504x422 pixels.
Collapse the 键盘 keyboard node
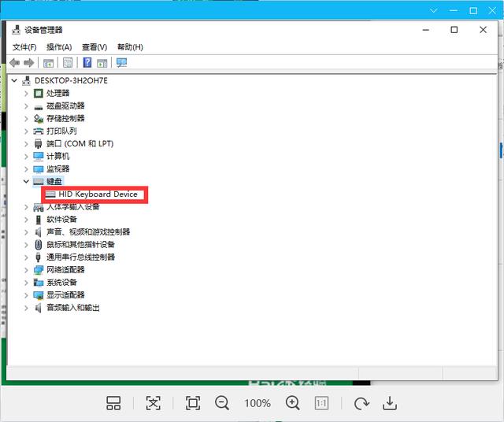click(26, 182)
